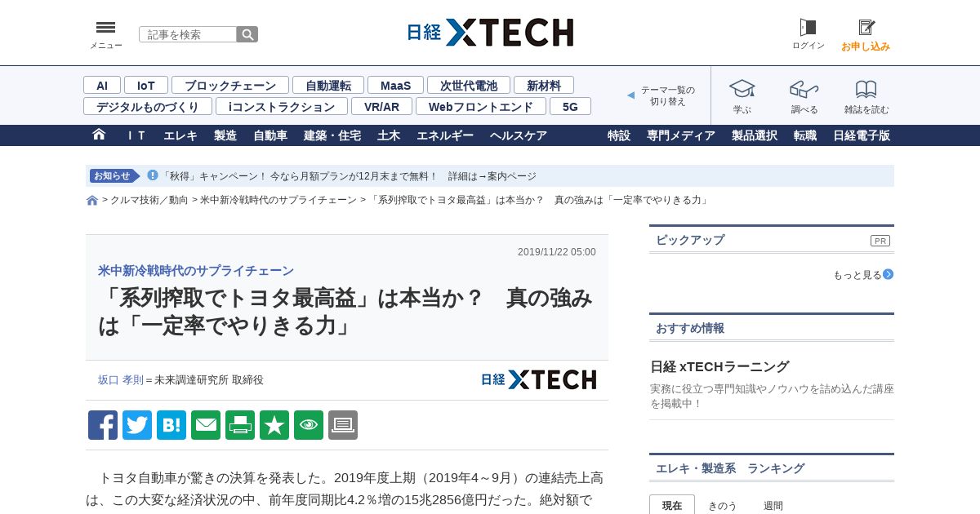Click the green eye follow icon
Viewport: 980px width, 514px height.
(x=309, y=425)
